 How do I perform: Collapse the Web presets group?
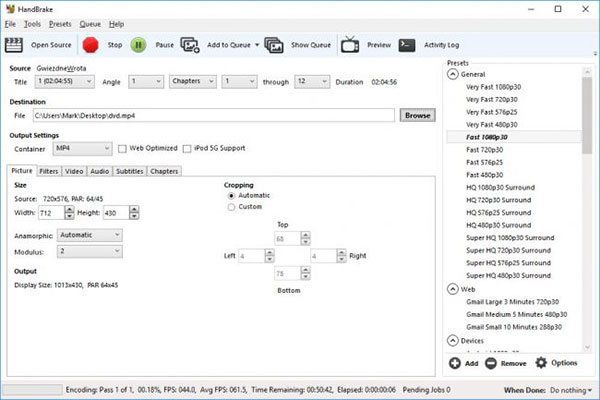point(453,289)
